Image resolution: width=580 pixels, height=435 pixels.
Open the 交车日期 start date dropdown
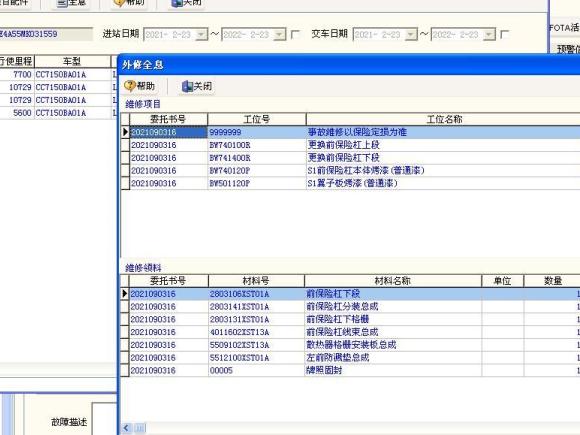coord(411,35)
